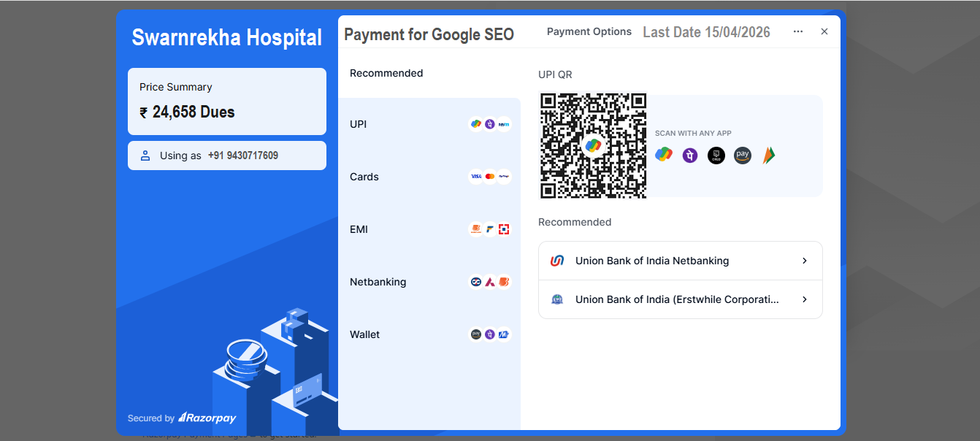This screenshot has width=980, height=441.
Task: Select the UPI payment method
Action: [x=358, y=124]
